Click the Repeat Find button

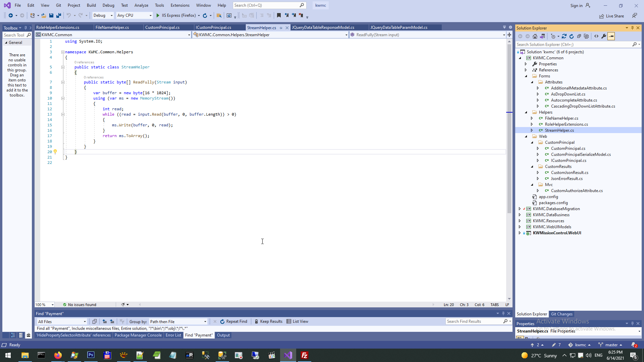click(x=233, y=321)
